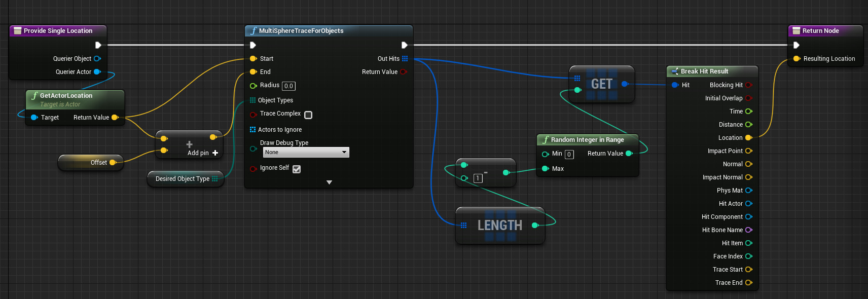Screen dimensions: 868x299
Task: Select the Offset variable node
Action: pyautogui.click(x=91, y=163)
